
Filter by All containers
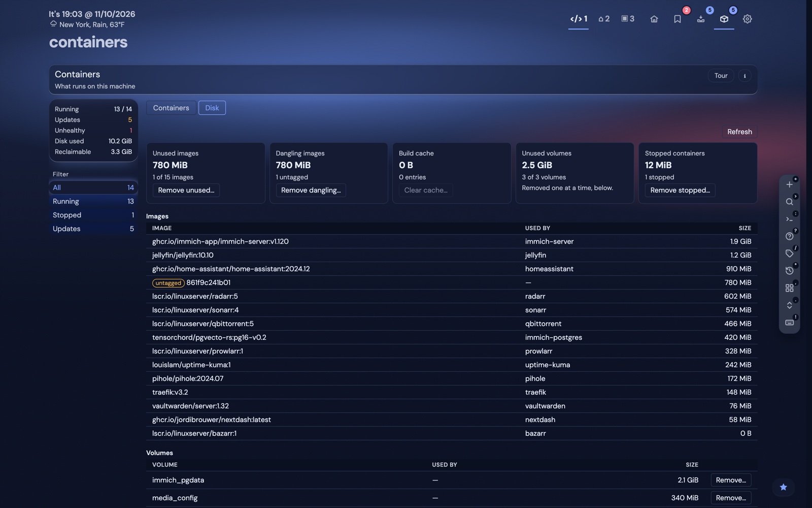point(93,187)
